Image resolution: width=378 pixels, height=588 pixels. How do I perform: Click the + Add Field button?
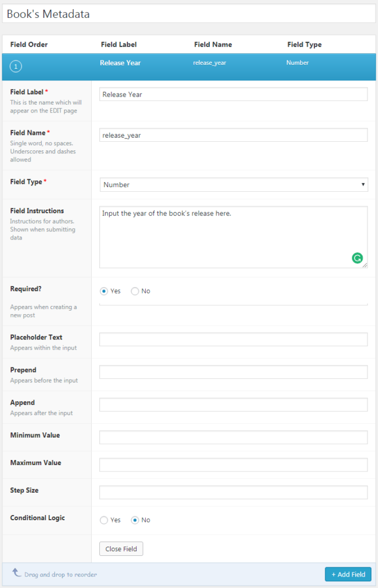coord(348,574)
